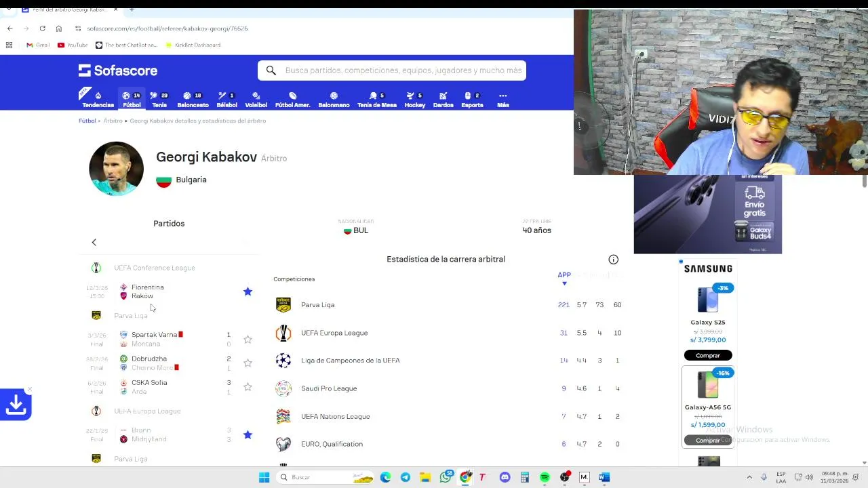
Task: Show hidden system tray icons
Action: pos(749,477)
